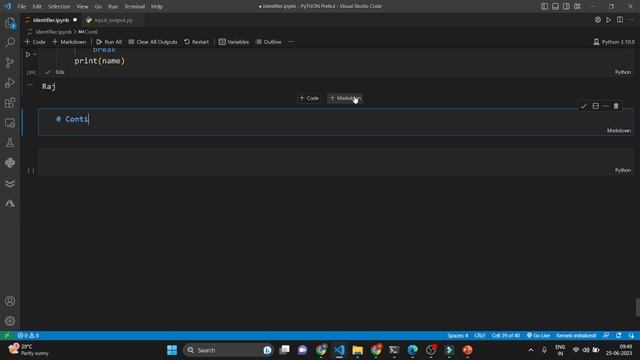Image resolution: width=640 pixels, height=360 pixels.
Task: Add a Markdown cell from the toolbar
Action: [x=69, y=42]
